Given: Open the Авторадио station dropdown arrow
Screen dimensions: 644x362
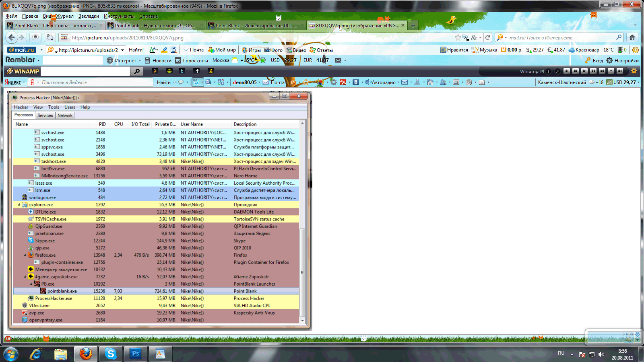Looking at the screenshot, I should 398,82.
